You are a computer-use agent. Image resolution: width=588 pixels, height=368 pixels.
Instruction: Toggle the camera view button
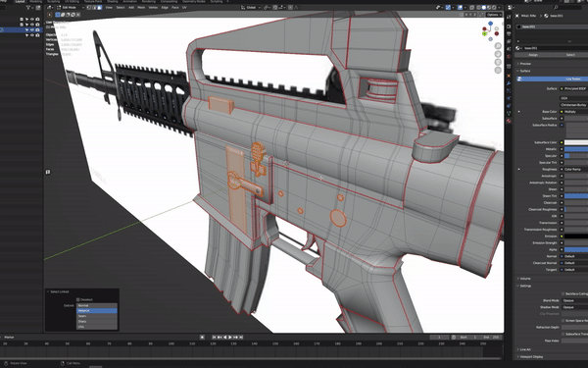(498, 62)
